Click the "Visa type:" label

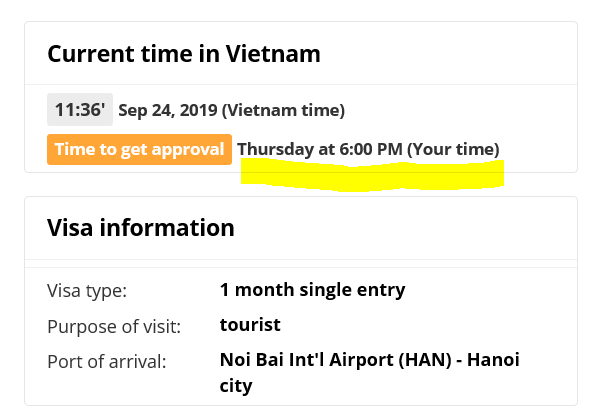pos(87,291)
